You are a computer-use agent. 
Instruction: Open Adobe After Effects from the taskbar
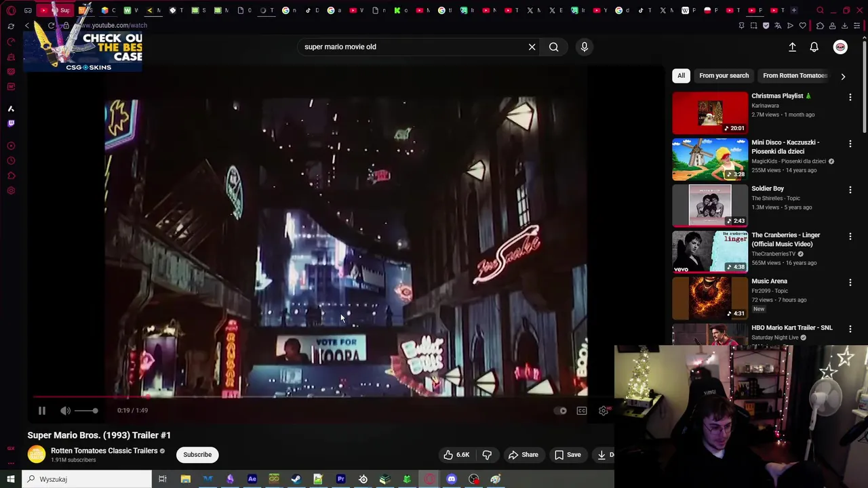coord(252,479)
